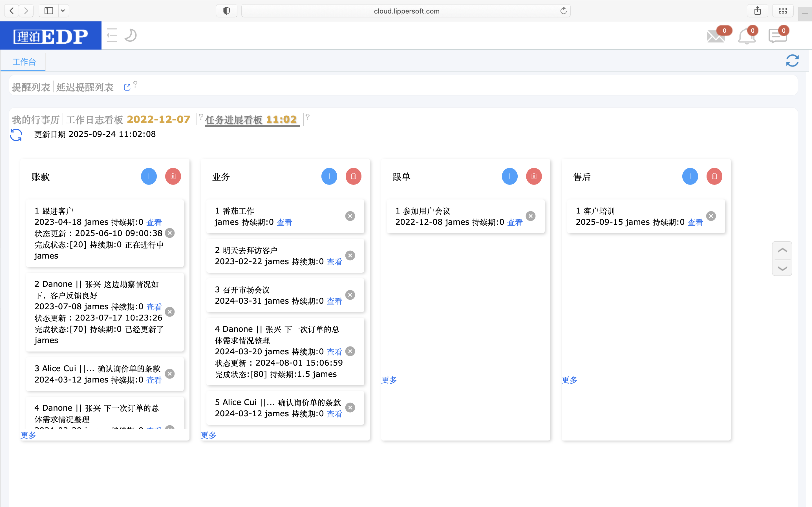
Task: Toggle dark mode moon icon
Action: (x=131, y=35)
